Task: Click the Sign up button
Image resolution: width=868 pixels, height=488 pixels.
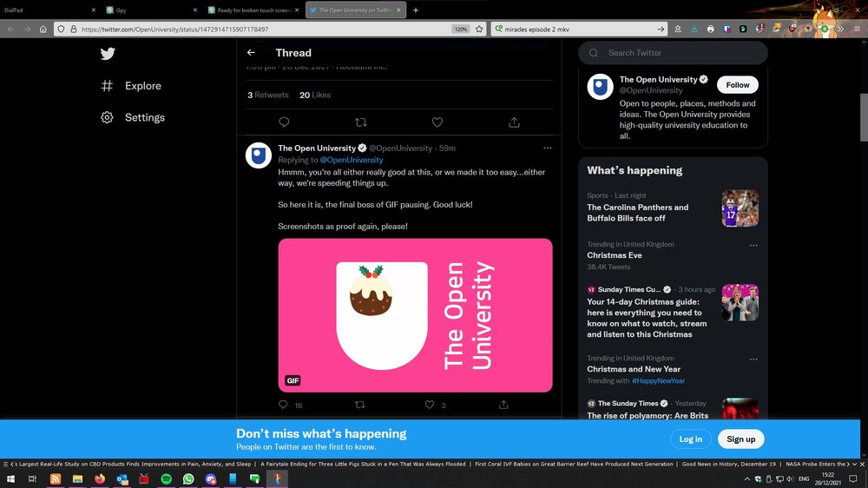Action: coord(740,439)
